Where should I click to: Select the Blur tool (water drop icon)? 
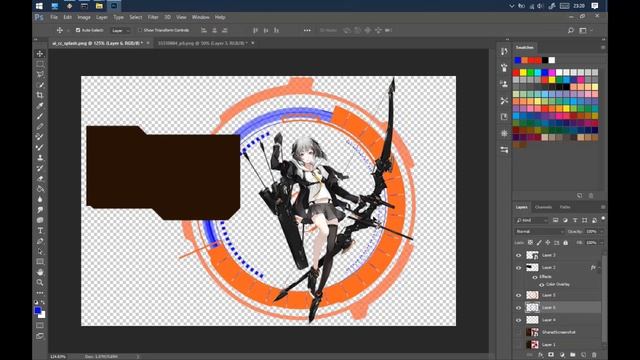pos(40,199)
